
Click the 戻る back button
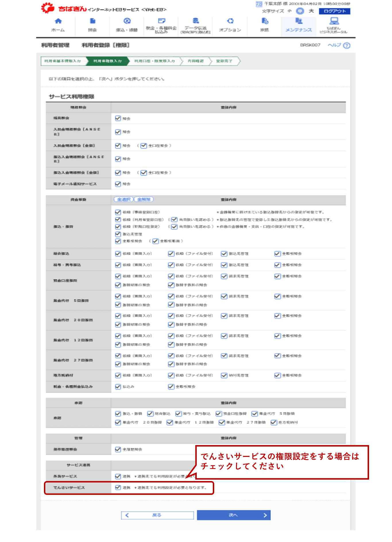coord(157,515)
